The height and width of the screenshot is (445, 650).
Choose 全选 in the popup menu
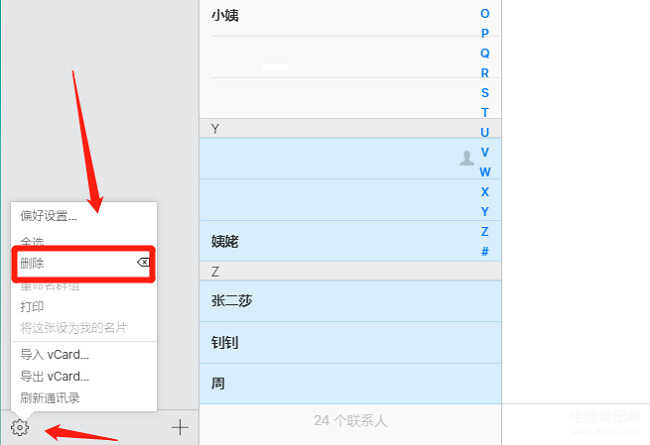pos(32,243)
